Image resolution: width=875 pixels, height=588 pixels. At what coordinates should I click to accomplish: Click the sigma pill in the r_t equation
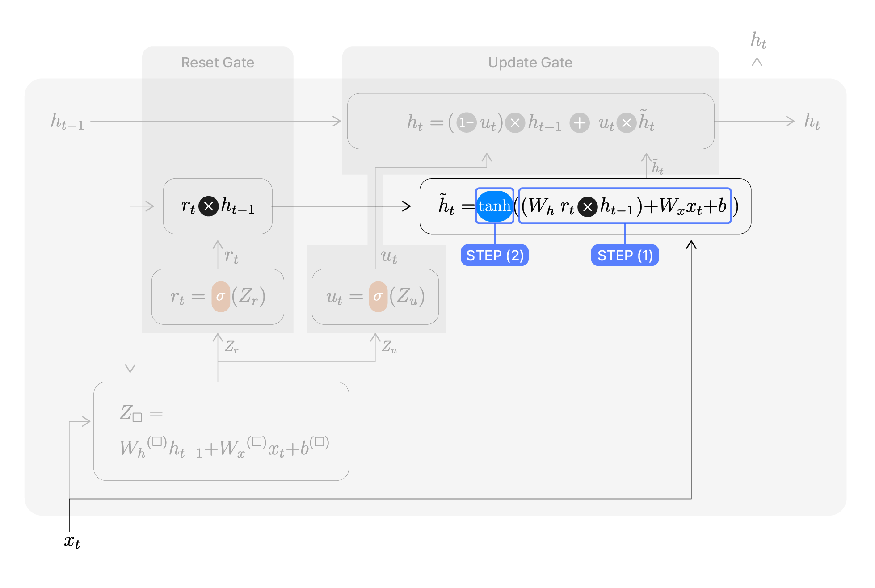pos(221,297)
